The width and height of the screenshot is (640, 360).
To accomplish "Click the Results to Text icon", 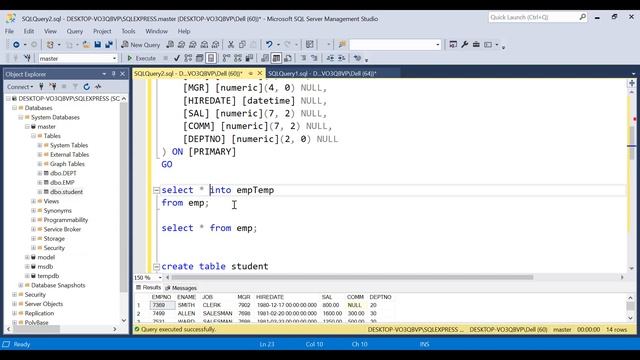I will click(265, 58).
